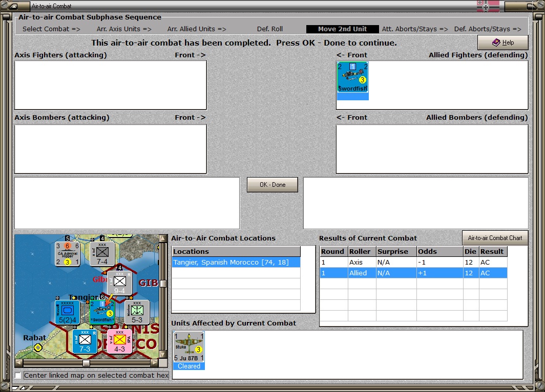Click the map's down scroll arrow

click(163, 355)
